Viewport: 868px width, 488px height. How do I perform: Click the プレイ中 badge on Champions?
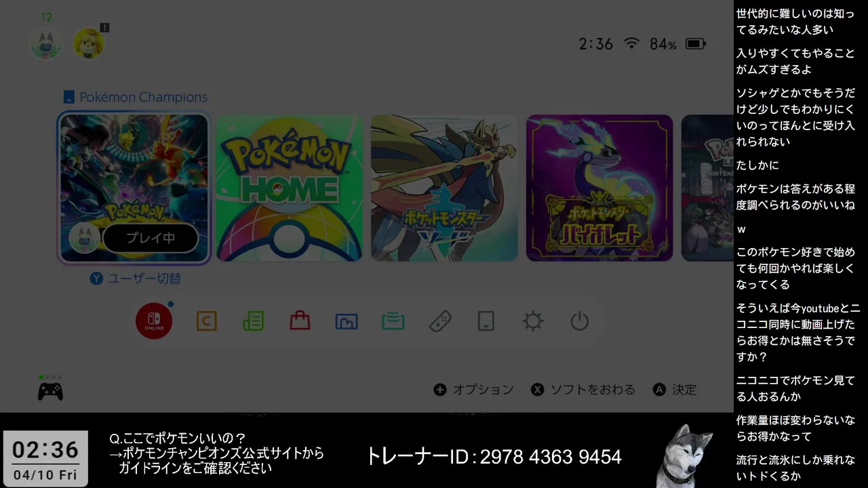point(151,238)
